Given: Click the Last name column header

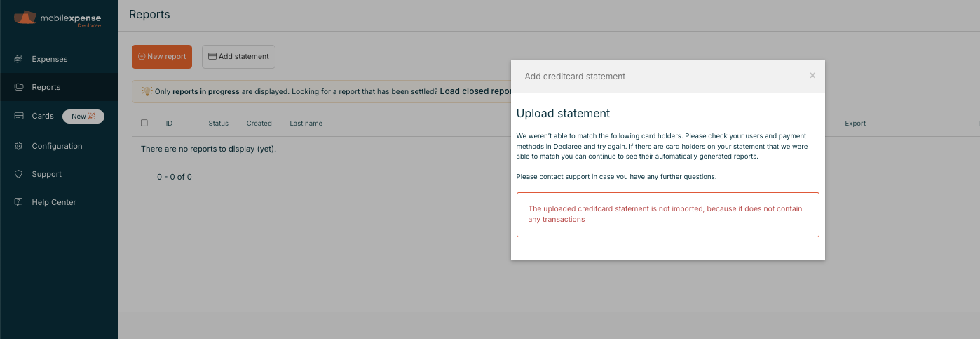Looking at the screenshot, I should click(x=306, y=124).
